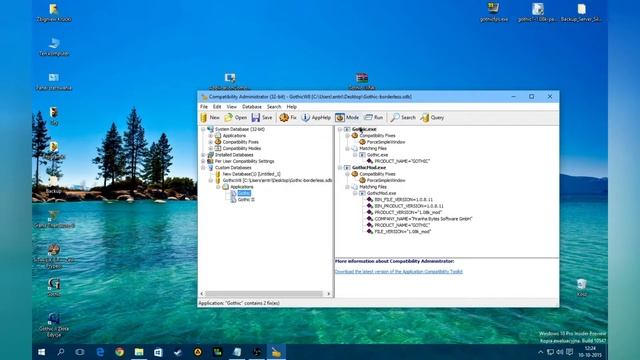Select System Database (32-bit) tree item
This screenshot has height=360, width=640.
pos(240,129)
